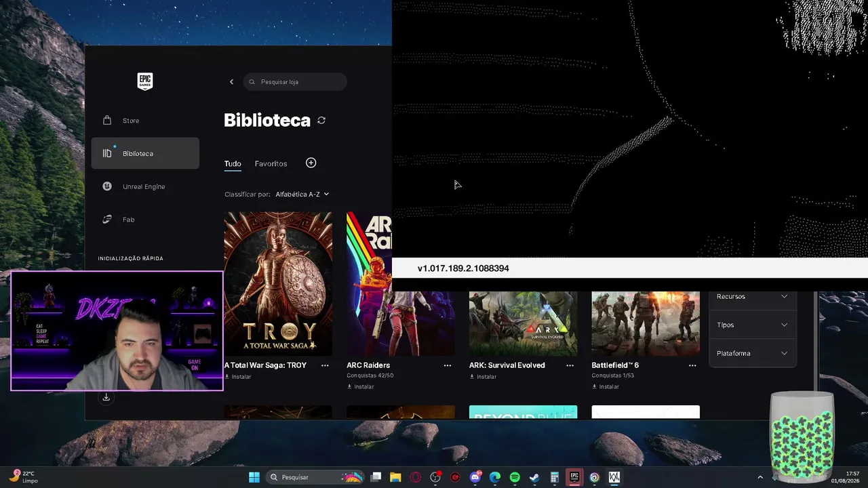Refresh the Biblioteca library list
Image resolution: width=868 pixels, height=488 pixels.
pyautogui.click(x=321, y=121)
